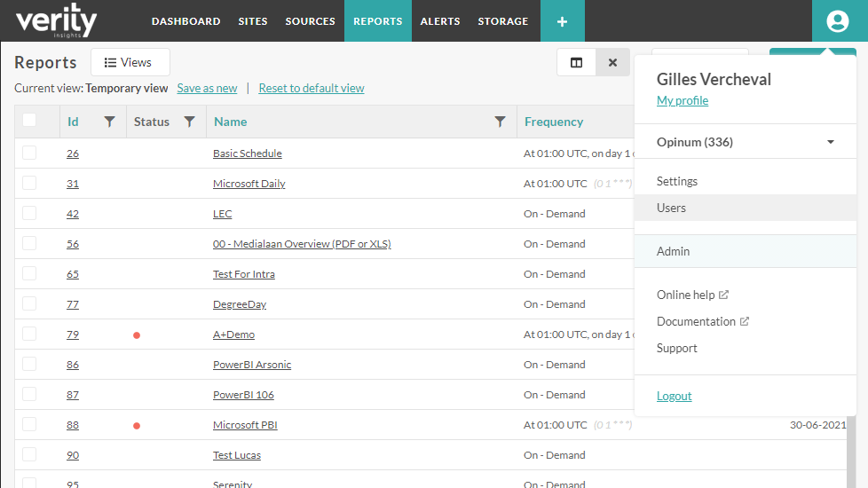The height and width of the screenshot is (488, 868).
Task: Click the column layout icon button
Action: pos(576,63)
